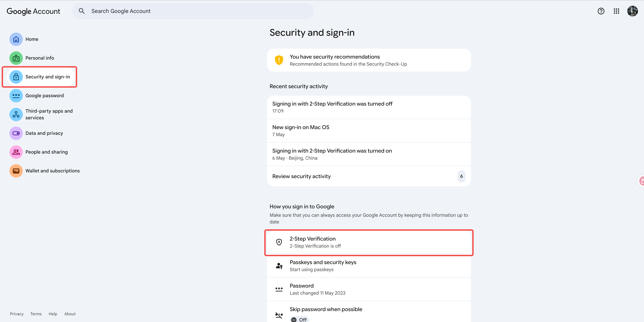This screenshot has width=644, height=322.
Task: Click the Privacy footer link
Action: tap(17, 314)
